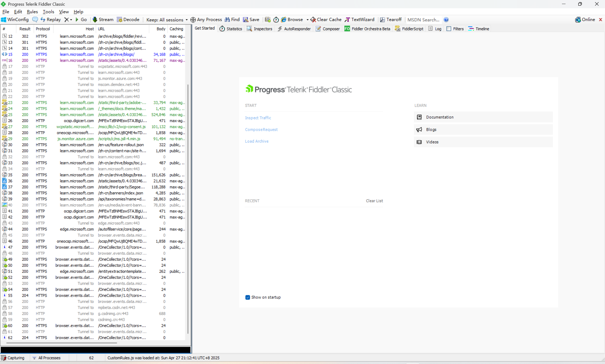Click the Tearoff icon
This screenshot has height=364, width=605.
pyautogui.click(x=383, y=20)
